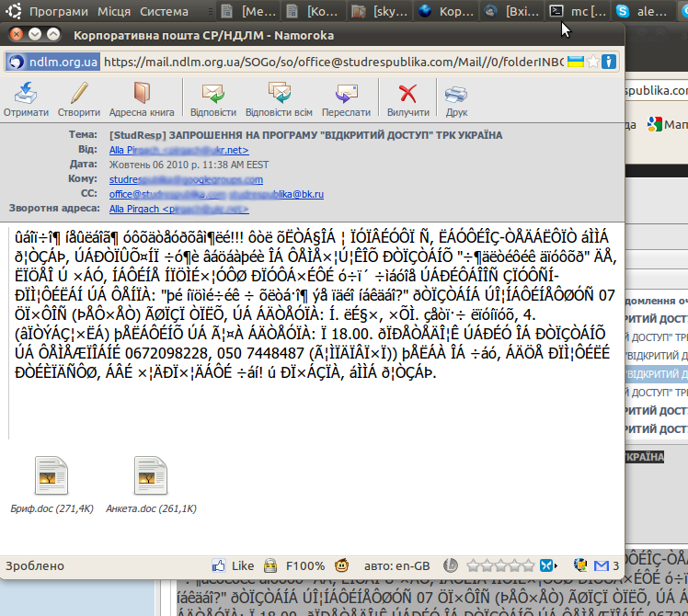
Task: Click the sender link Alla Pirgach in Від field
Action: pyautogui.click(x=179, y=149)
